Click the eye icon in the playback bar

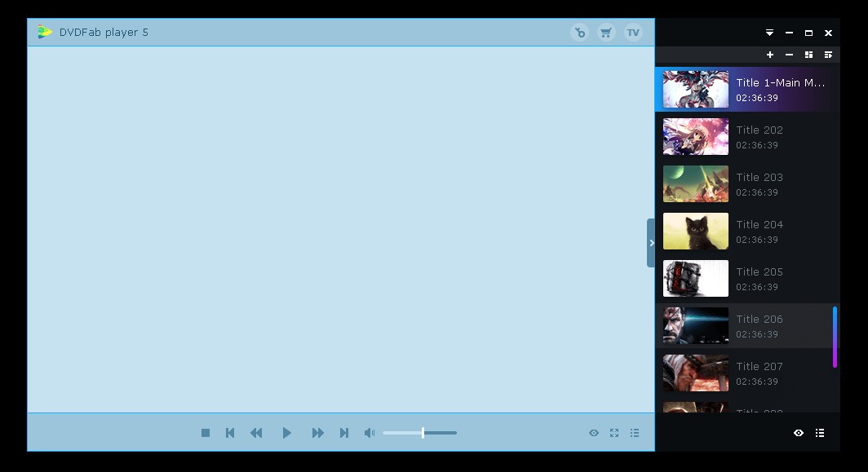pyautogui.click(x=594, y=433)
